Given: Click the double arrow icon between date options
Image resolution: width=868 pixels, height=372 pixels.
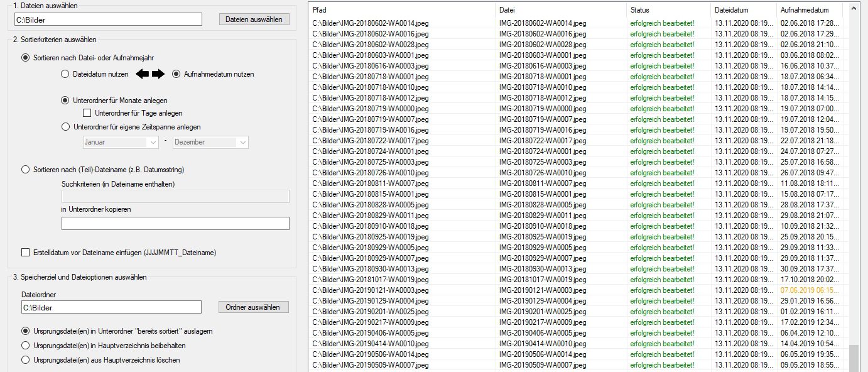Looking at the screenshot, I should pyautogui.click(x=149, y=74).
